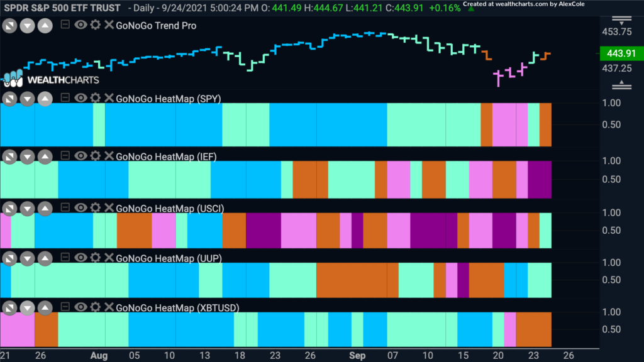Image resolution: width=644 pixels, height=362 pixels.
Task: Select the GoNoGo Trend Pro indicator label
Action: coord(156,25)
